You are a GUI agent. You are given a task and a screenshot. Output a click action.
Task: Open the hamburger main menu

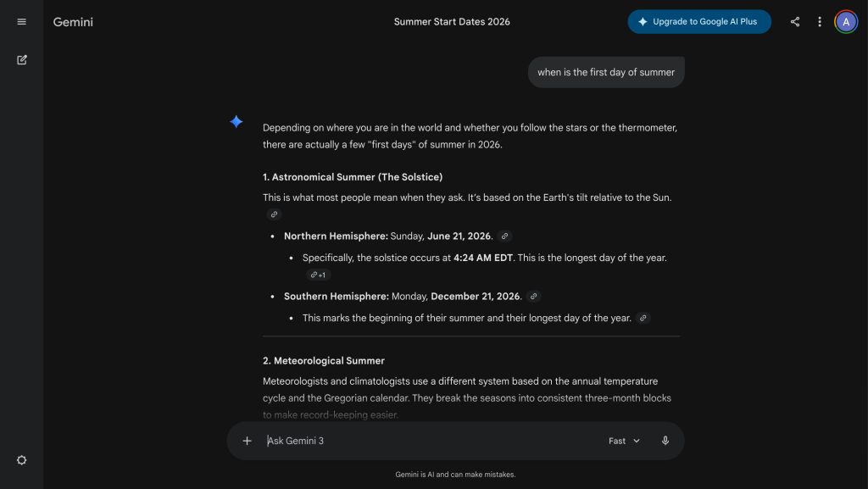tap(22, 22)
